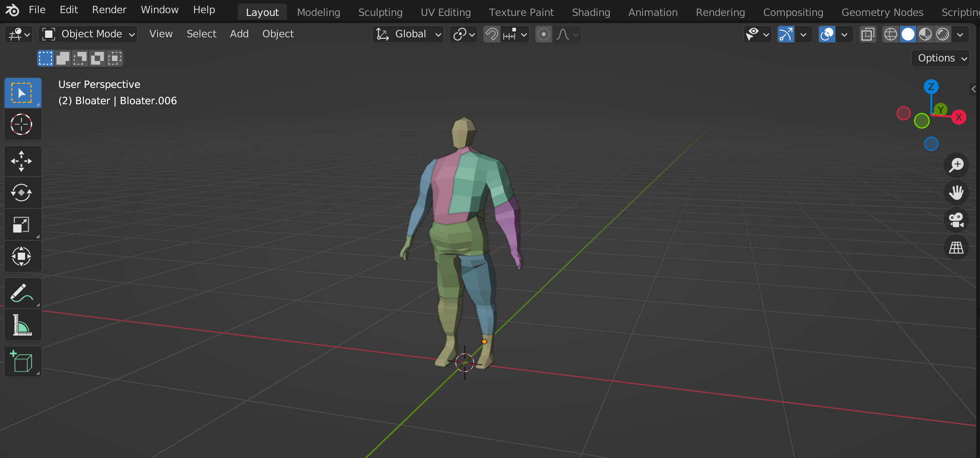Image resolution: width=980 pixels, height=458 pixels.
Task: Set selection mode to Subtract
Action: pyautogui.click(x=80, y=58)
